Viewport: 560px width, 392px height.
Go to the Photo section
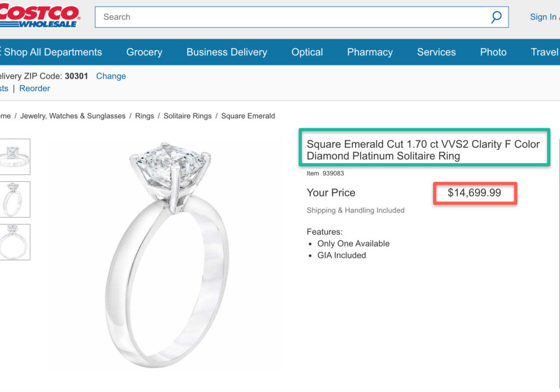pyautogui.click(x=493, y=52)
